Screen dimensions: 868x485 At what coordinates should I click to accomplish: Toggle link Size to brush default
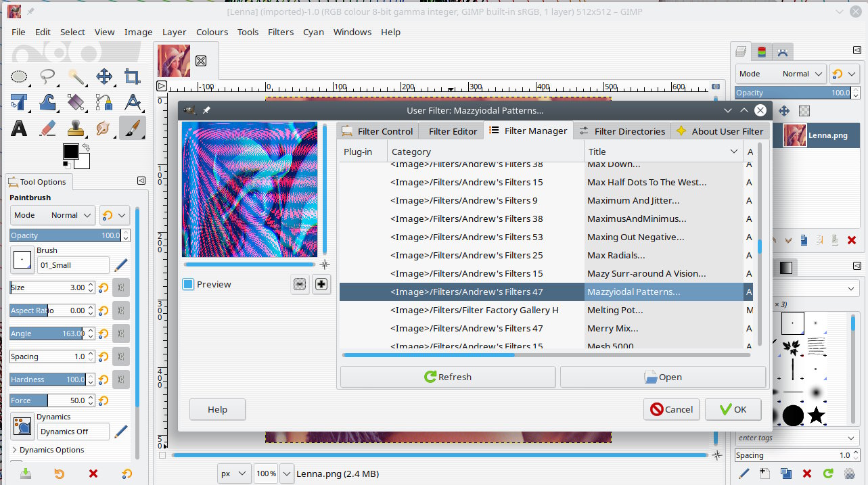pos(121,287)
